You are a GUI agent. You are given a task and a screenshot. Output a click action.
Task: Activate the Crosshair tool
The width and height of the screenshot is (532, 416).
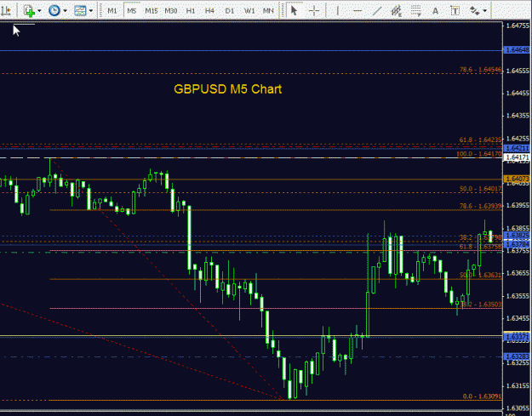point(314,11)
